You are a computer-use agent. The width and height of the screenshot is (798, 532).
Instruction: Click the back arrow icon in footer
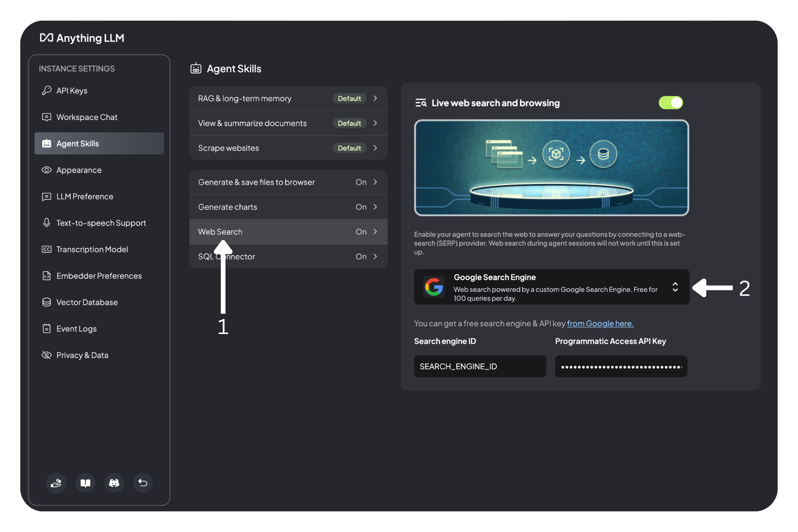143,483
